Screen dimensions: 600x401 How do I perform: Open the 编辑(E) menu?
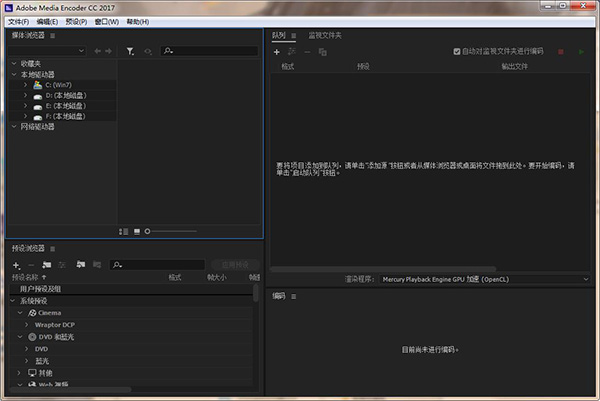(x=47, y=22)
